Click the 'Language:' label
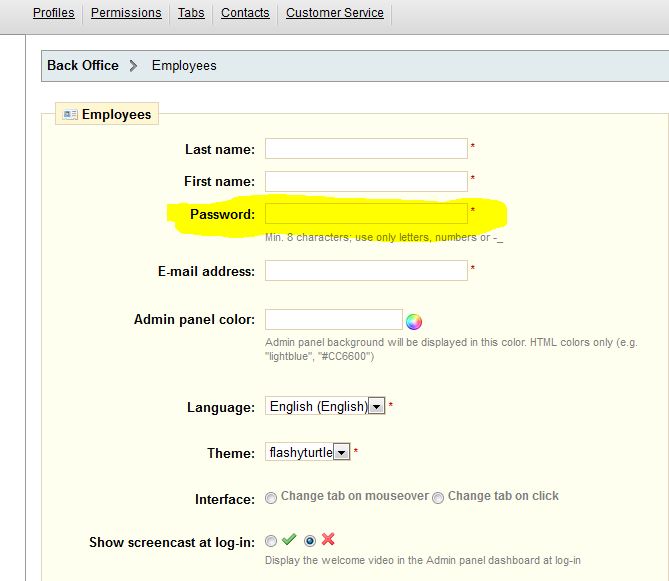This screenshot has width=669, height=581. (221, 407)
